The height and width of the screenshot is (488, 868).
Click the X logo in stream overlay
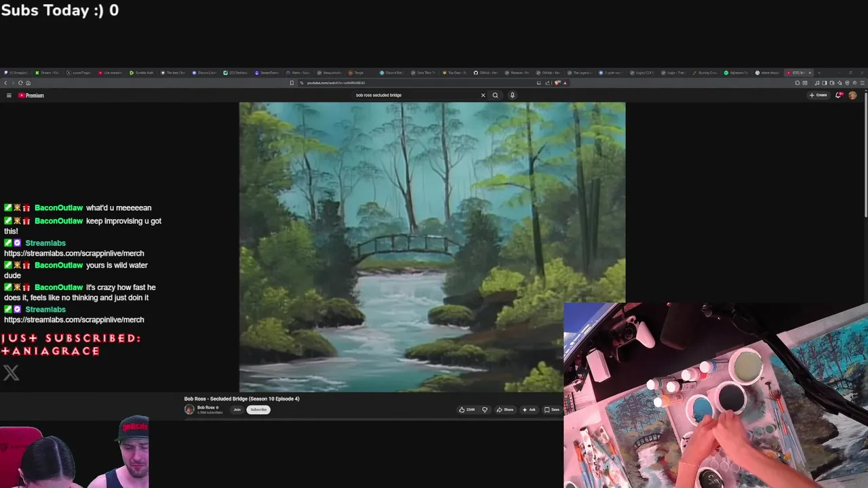coord(11,372)
